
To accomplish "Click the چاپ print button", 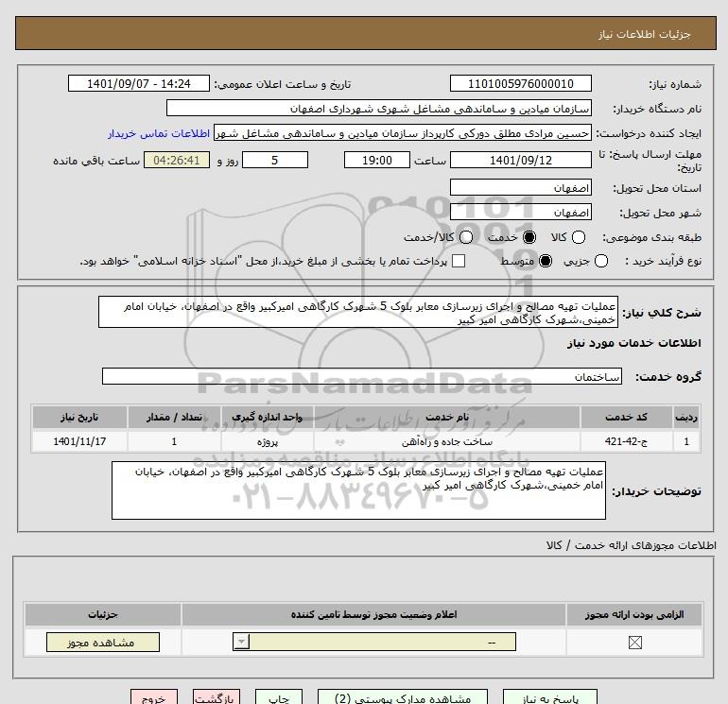I will point(279,697).
